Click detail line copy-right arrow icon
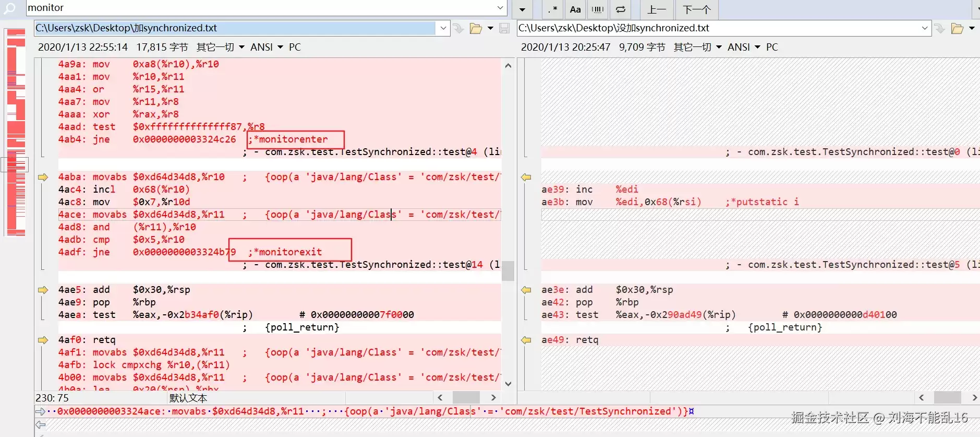This screenshot has height=437, width=980. 40,411
